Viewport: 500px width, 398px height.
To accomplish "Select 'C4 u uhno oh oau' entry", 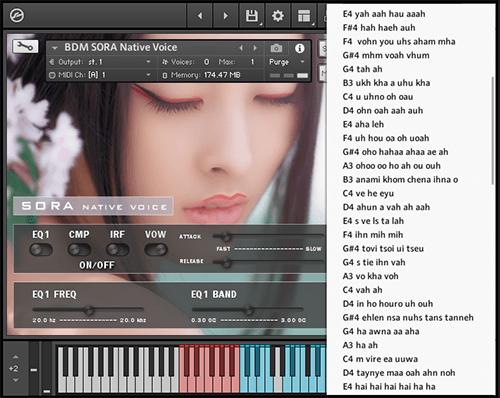I will click(378, 97).
